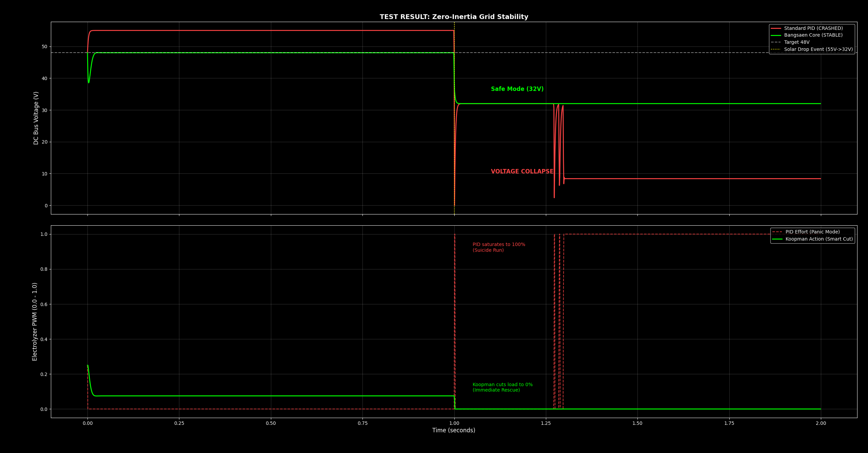Click the Electrolyzer PWM axis label
The width and height of the screenshot is (868, 453).
click(x=35, y=322)
